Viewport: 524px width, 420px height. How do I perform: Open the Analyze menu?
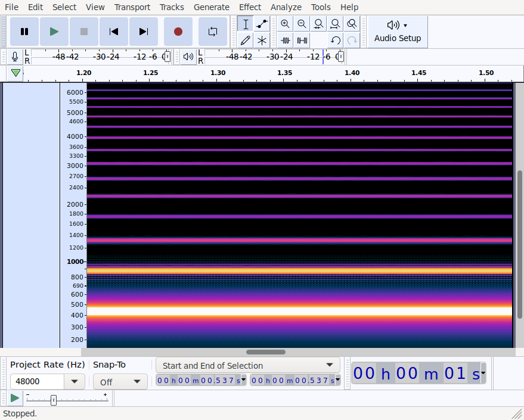point(286,7)
